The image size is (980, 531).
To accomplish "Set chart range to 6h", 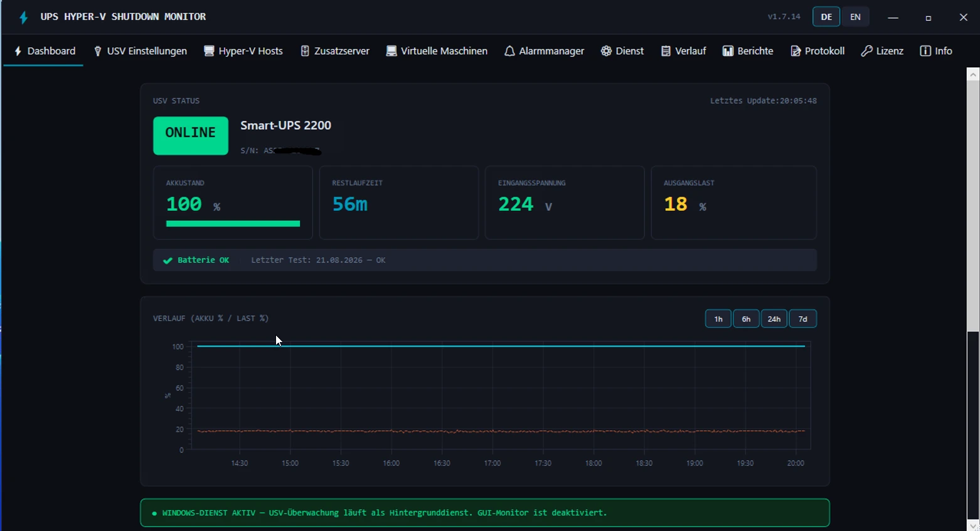I will (x=746, y=319).
